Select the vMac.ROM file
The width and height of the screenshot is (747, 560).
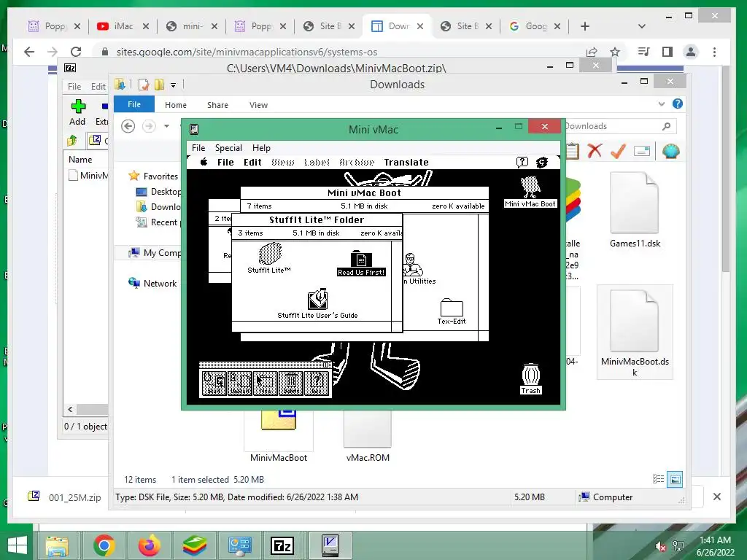[368, 436]
